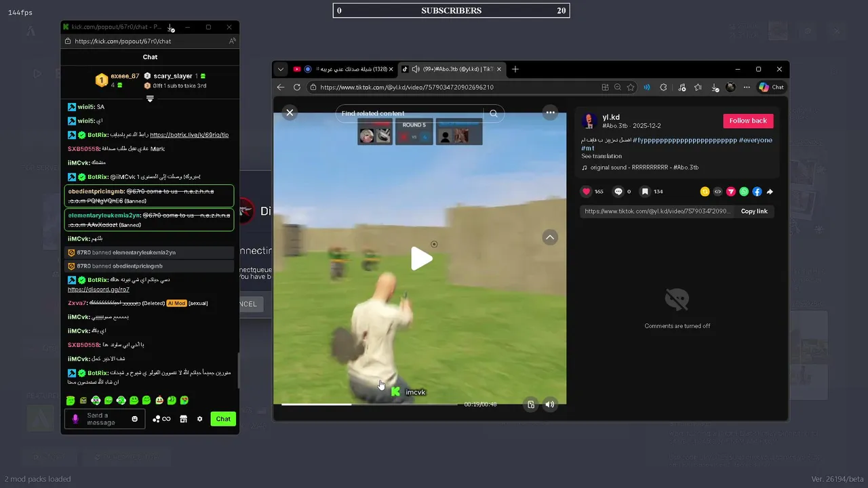Viewport: 868px width, 488px height.
Task: Open the Edge downloads icon
Action: pos(715,87)
